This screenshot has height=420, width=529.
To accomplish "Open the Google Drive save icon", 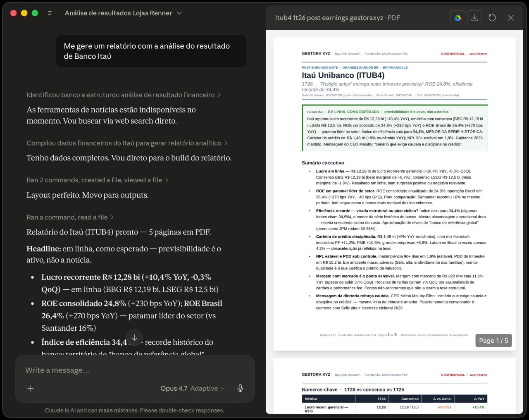I will coord(458,18).
